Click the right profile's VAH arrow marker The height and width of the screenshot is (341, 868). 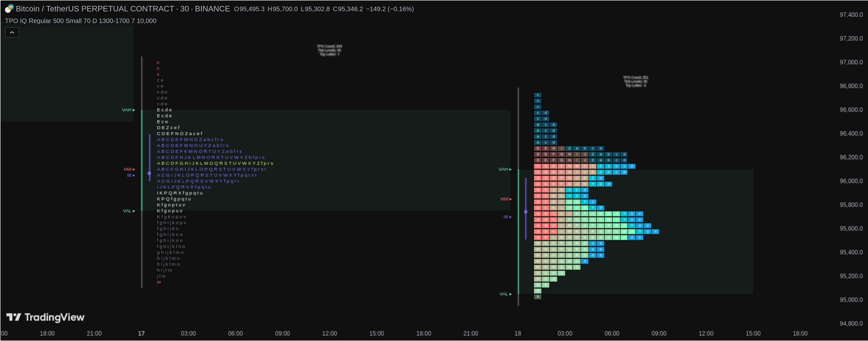point(505,169)
